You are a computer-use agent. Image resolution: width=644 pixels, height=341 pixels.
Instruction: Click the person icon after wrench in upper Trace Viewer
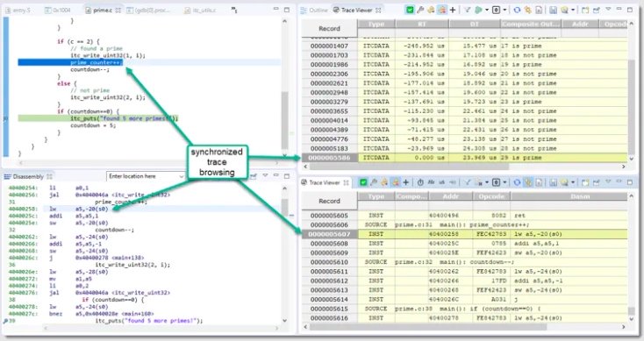tap(431, 10)
